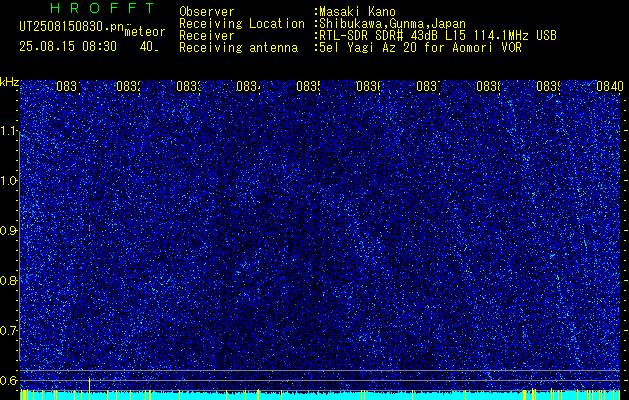Click the 0835 time axis label
629x400 pixels.
click(x=308, y=86)
